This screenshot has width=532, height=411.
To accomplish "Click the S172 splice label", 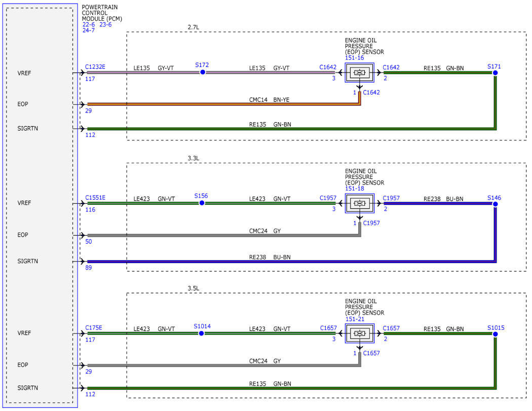I will point(202,65).
